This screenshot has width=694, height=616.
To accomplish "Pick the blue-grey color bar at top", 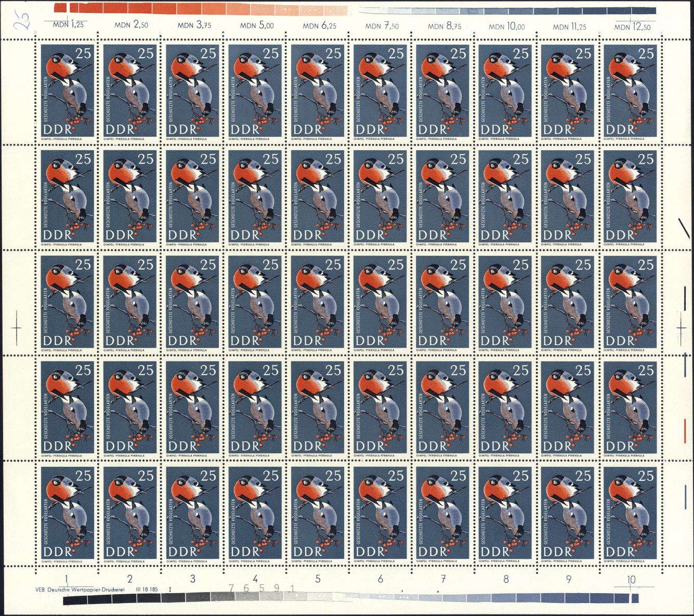I will 507,10.
